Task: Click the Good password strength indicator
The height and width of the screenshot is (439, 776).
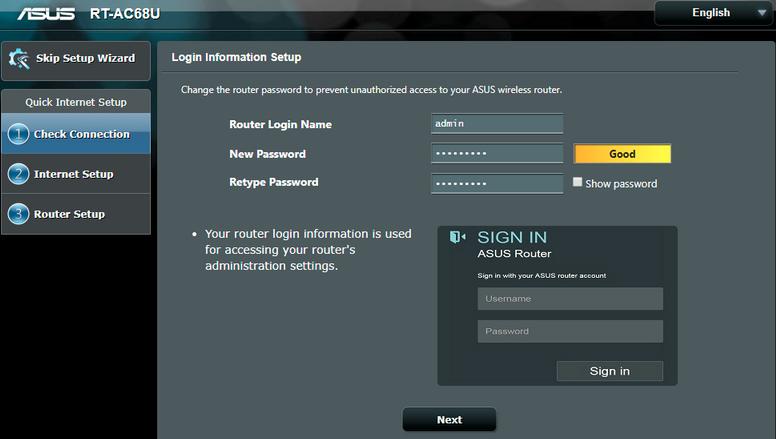Action: 622,154
